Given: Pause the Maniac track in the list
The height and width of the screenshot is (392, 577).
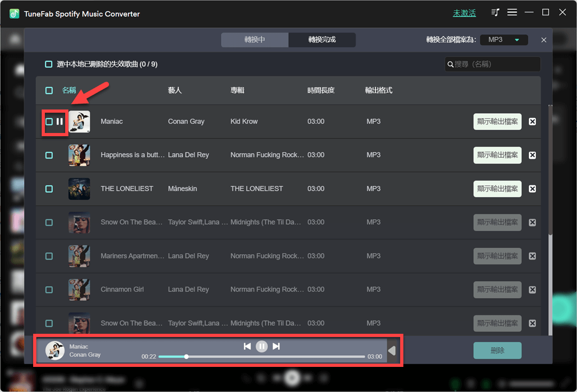Looking at the screenshot, I should point(60,121).
